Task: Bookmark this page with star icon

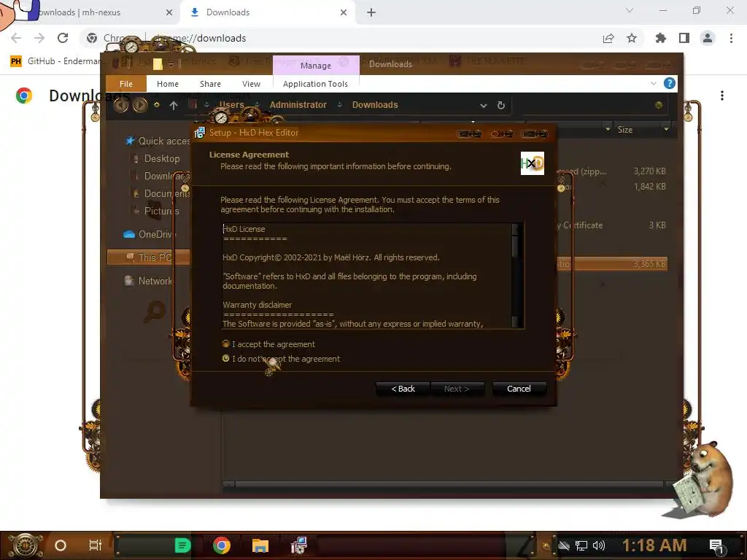Action: [x=632, y=38]
